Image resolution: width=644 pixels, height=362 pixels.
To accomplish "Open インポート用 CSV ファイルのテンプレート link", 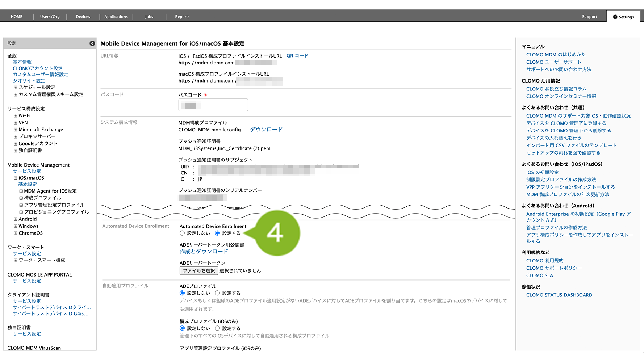I will click(572, 146).
